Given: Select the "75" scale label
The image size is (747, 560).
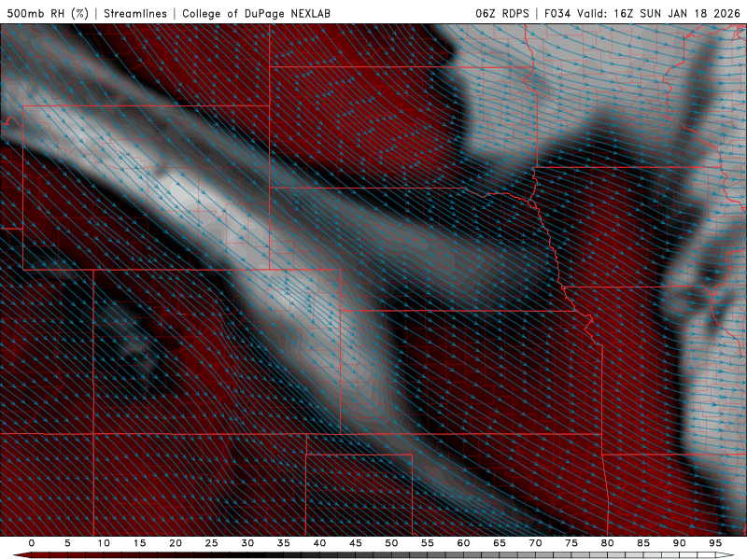Looking at the screenshot, I should click(x=571, y=543).
